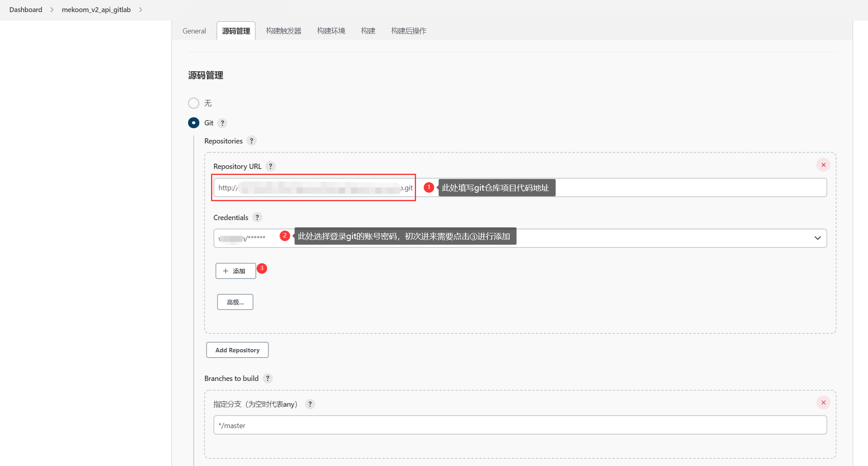Click help icon beside 指定分支 label
Image resolution: width=868 pixels, height=466 pixels.
point(310,404)
